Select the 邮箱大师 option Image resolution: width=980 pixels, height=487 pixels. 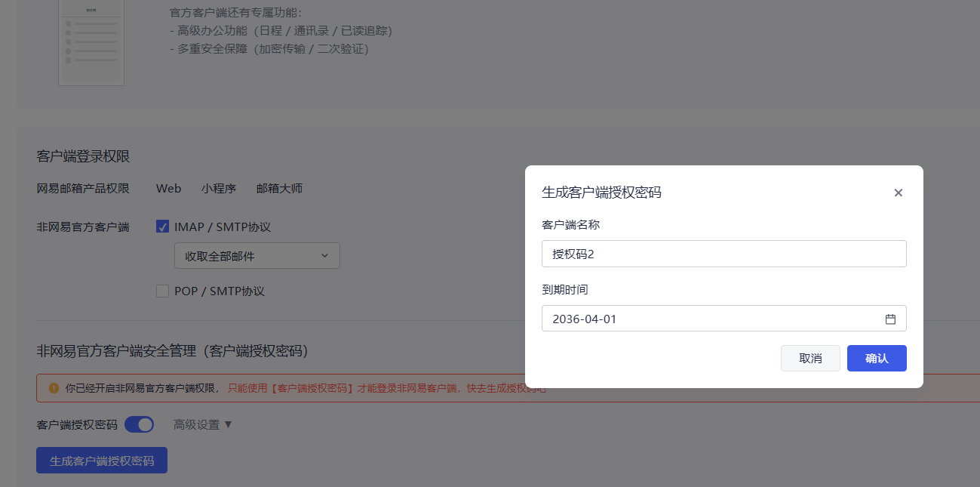point(278,188)
